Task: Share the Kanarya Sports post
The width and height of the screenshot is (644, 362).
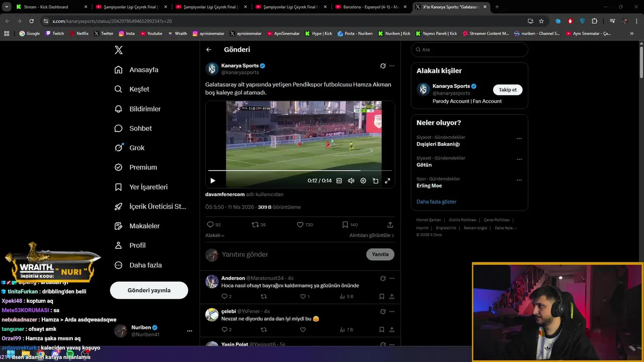Action: [390, 225]
